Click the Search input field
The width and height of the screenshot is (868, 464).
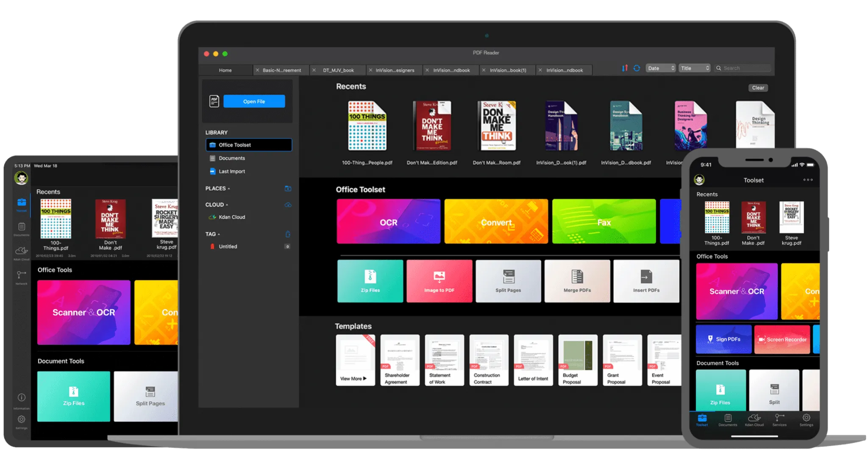point(744,68)
